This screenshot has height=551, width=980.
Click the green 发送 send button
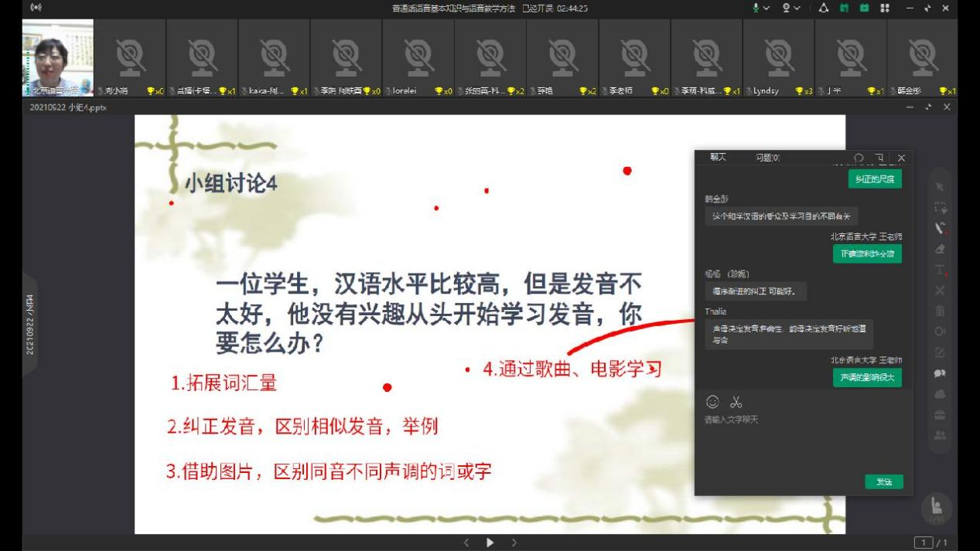[x=883, y=481]
